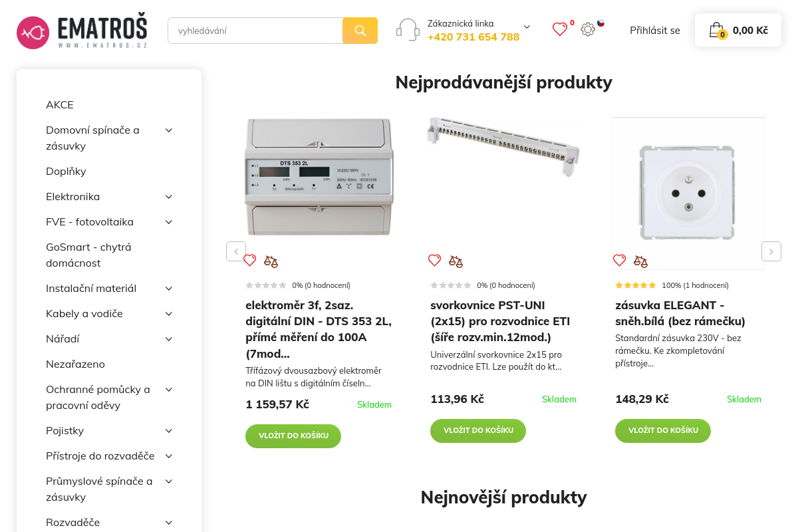This screenshot has height=532, width=798.
Task: Open the Zákaznická linka dropdown
Action: 527,27
